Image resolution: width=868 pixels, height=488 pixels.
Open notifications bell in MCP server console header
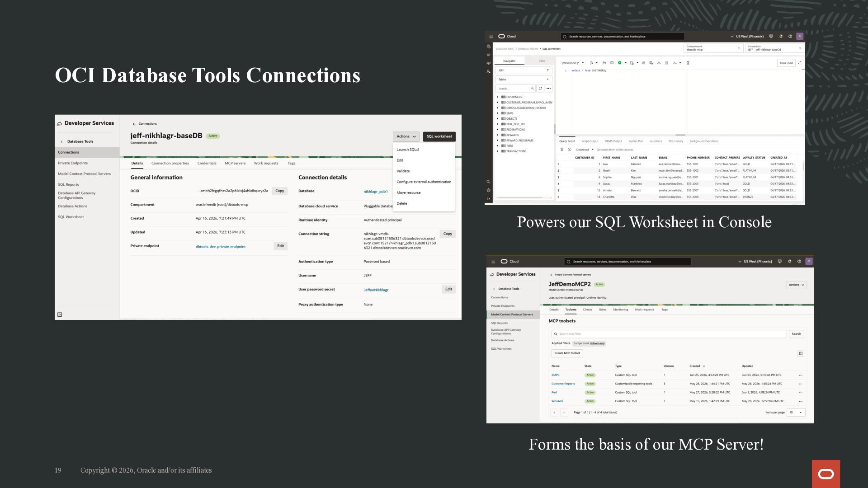point(790,262)
